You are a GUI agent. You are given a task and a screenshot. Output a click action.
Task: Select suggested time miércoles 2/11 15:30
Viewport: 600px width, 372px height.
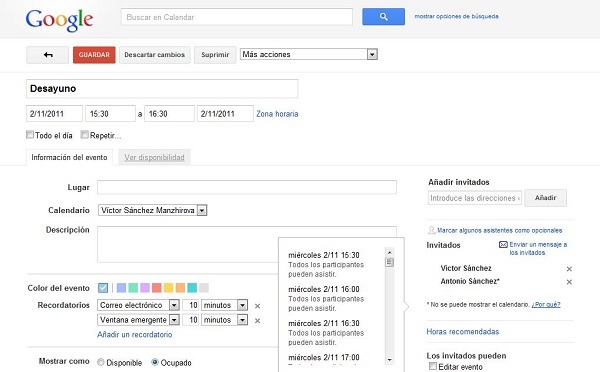326,264
